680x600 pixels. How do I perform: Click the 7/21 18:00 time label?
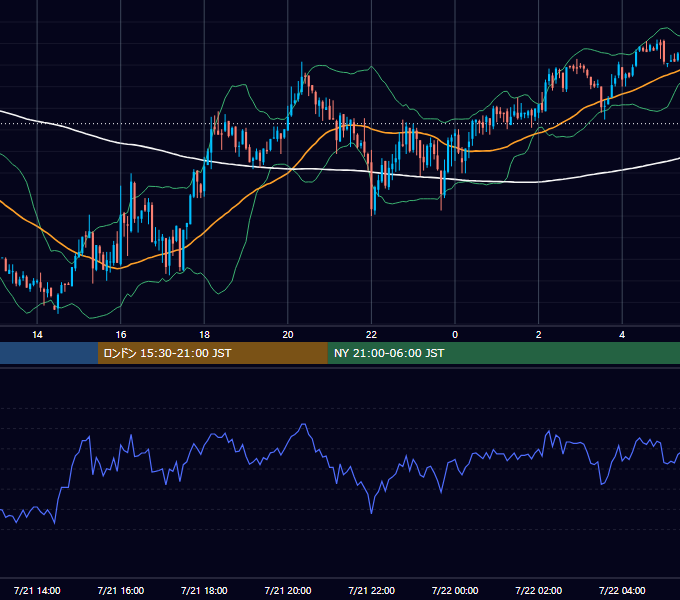[204, 590]
